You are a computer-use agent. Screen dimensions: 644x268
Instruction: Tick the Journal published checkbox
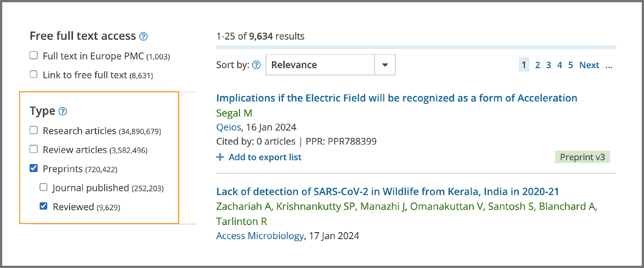coord(43,188)
